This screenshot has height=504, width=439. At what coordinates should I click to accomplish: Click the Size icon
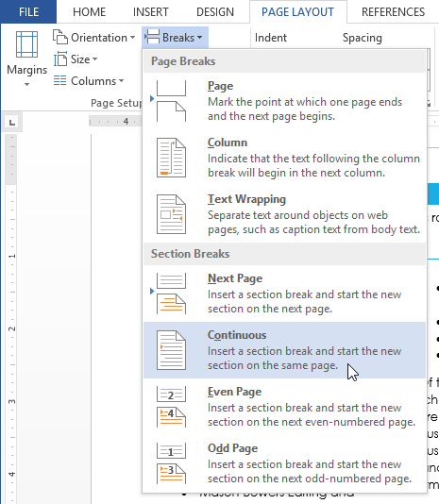click(x=60, y=59)
